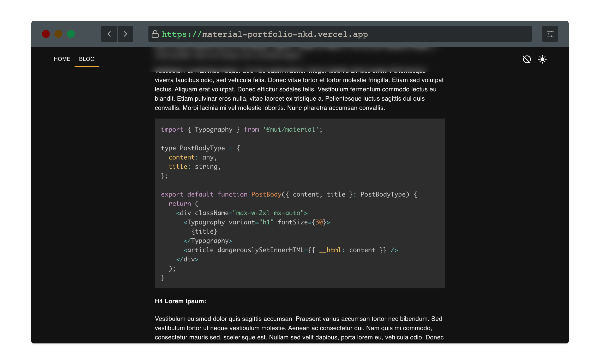This screenshot has width=600, height=364.
Task: Go to the HOME tab
Action: (x=62, y=59)
